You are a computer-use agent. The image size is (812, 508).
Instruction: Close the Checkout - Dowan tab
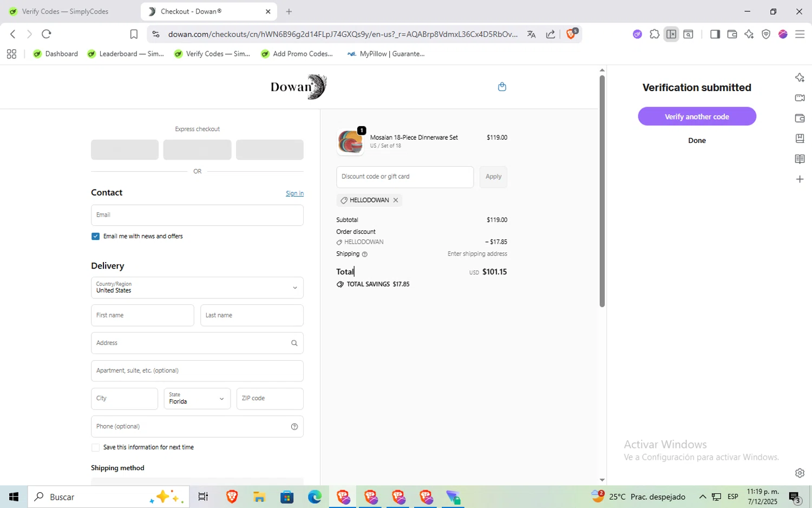[x=268, y=11]
